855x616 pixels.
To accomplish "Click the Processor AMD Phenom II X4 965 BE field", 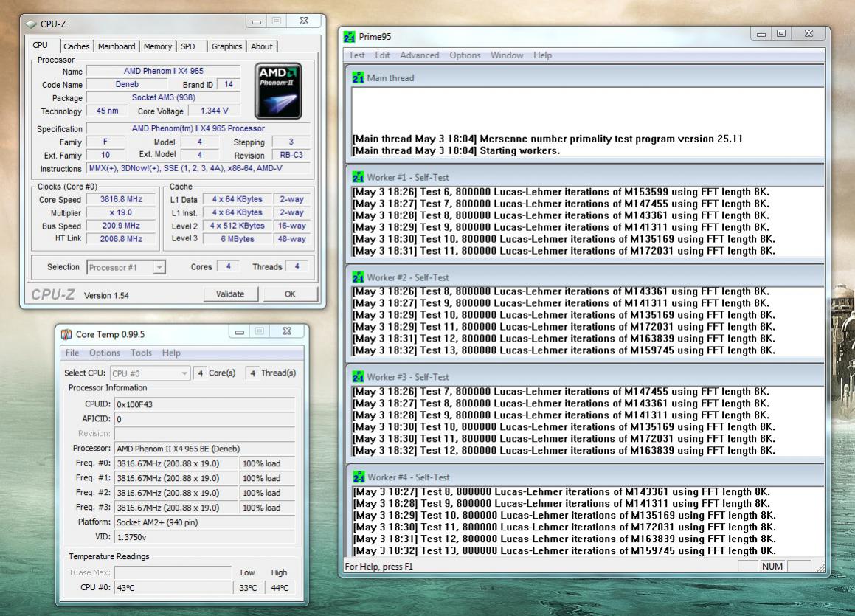I will [204, 449].
